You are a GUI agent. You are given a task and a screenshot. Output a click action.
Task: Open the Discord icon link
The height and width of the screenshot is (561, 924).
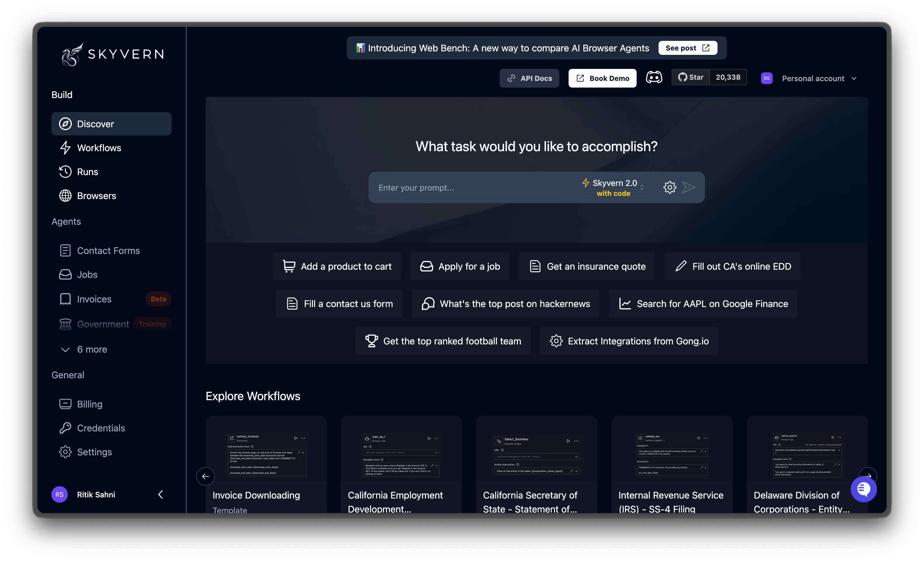tap(654, 78)
